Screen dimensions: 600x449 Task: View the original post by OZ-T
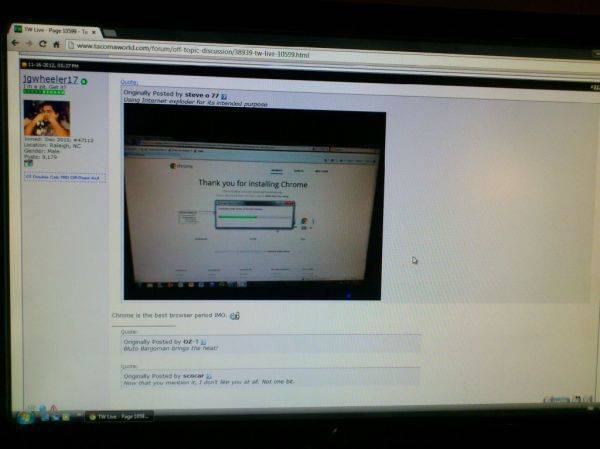tap(204, 342)
